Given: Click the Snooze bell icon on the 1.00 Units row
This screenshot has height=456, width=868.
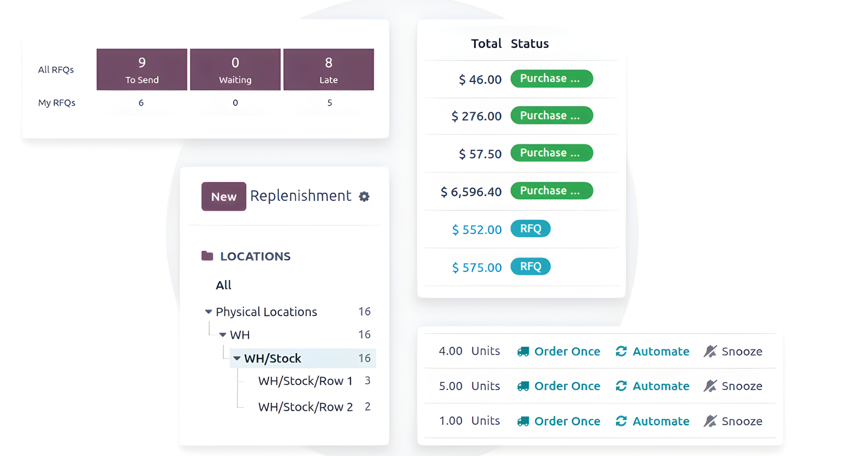Looking at the screenshot, I should (710, 421).
